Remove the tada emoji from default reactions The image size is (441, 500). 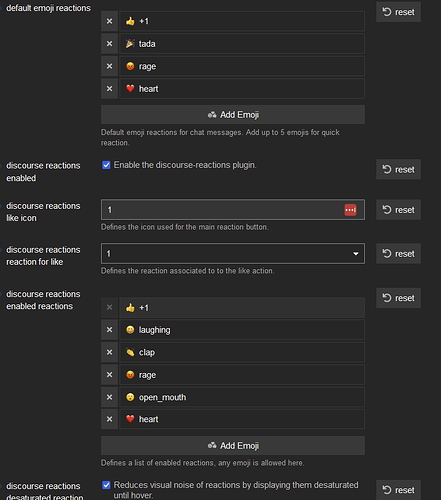(109, 44)
